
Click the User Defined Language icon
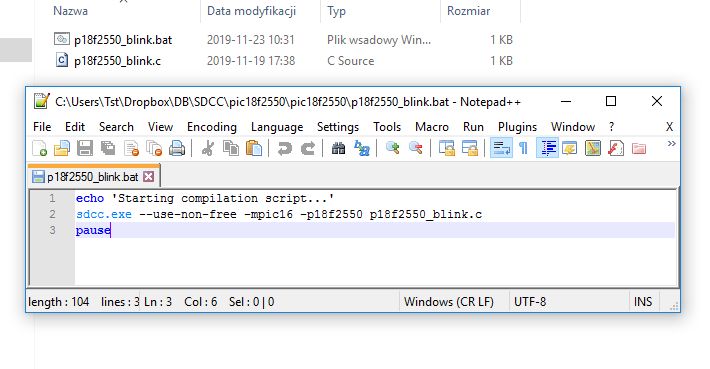[570, 149]
